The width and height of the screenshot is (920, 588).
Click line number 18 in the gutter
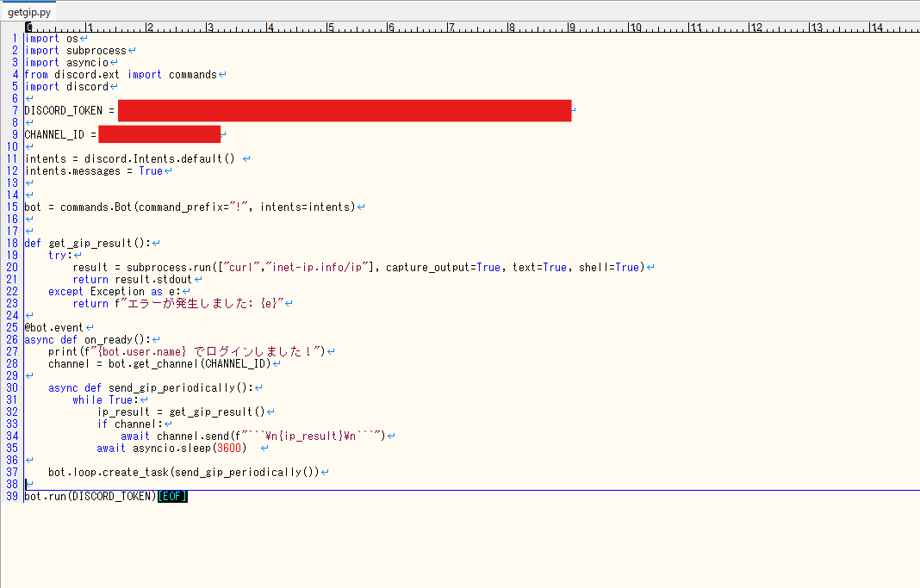(x=13, y=244)
